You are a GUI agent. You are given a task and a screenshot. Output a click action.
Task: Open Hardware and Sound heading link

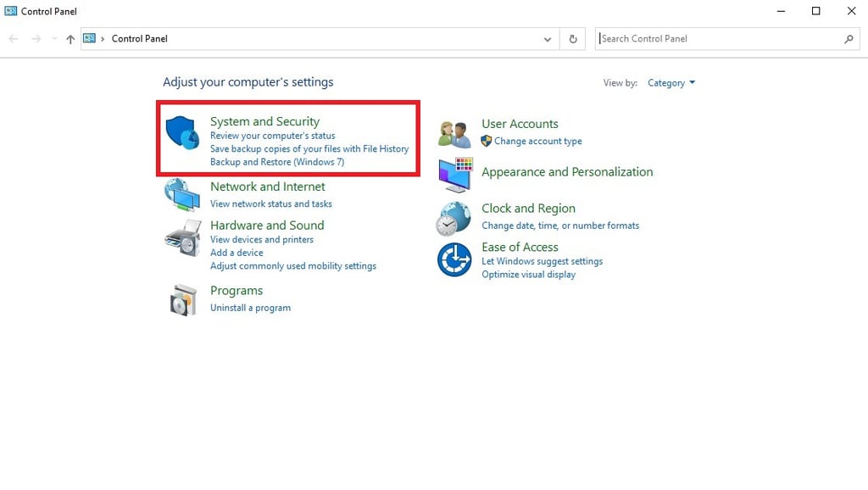267,226
